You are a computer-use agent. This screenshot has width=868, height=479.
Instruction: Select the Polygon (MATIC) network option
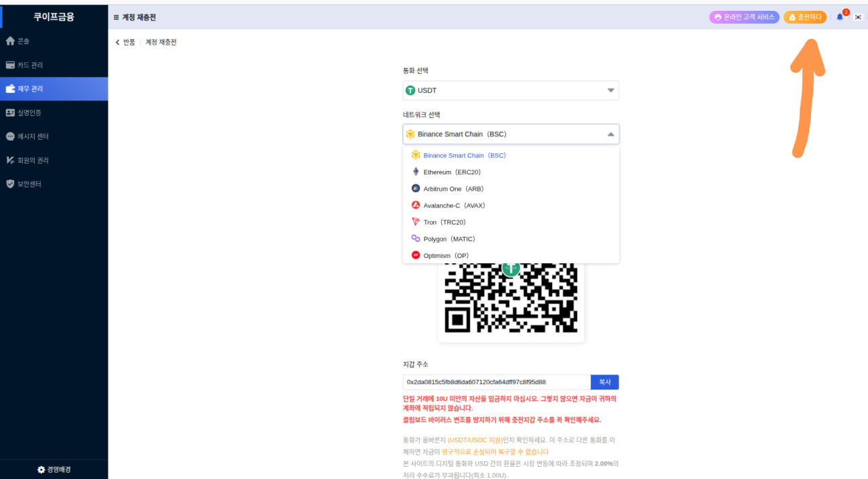click(x=511, y=239)
